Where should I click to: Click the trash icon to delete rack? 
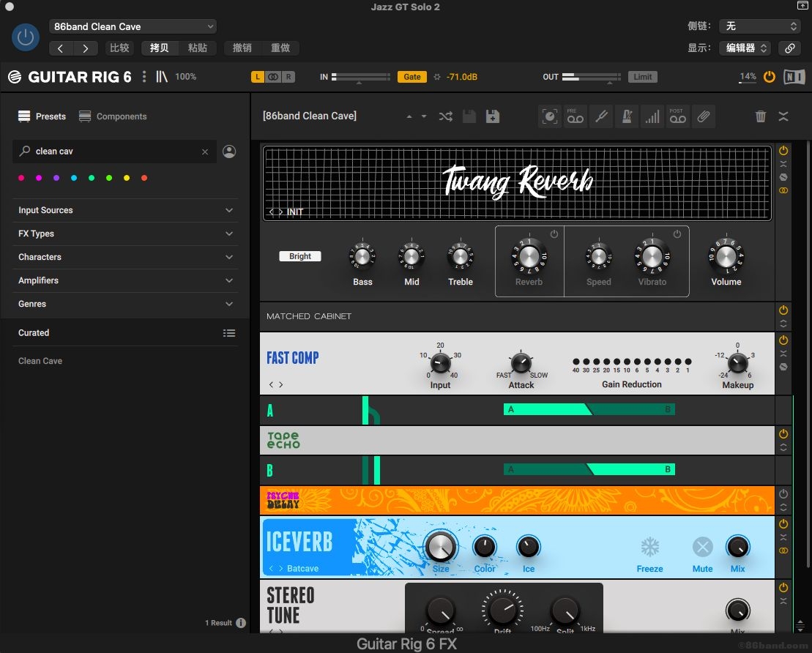click(x=761, y=116)
